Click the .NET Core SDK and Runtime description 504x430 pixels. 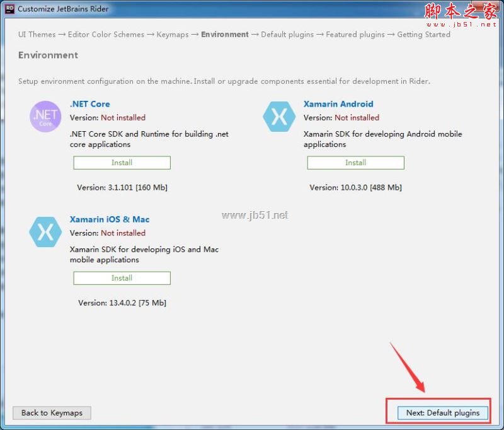149,139
